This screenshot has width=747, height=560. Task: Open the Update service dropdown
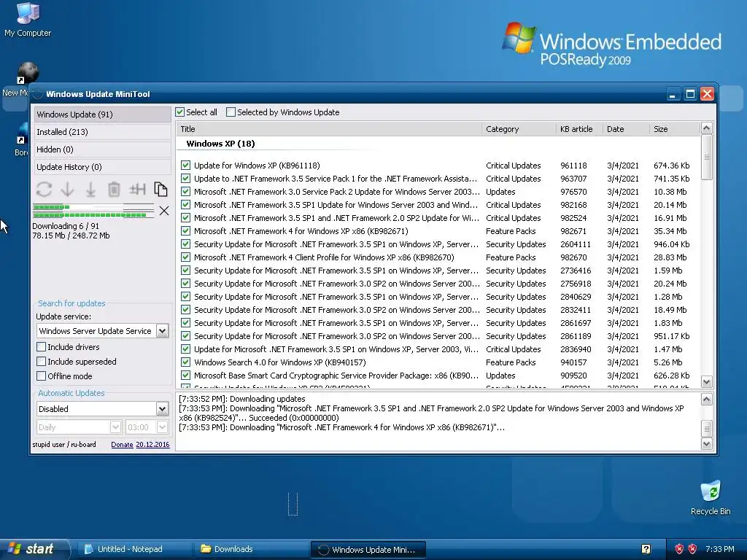(162, 331)
